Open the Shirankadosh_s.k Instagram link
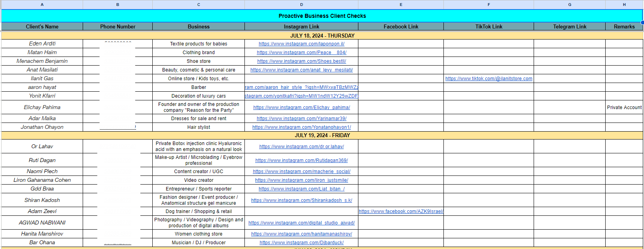644x249 pixels. (x=301, y=200)
